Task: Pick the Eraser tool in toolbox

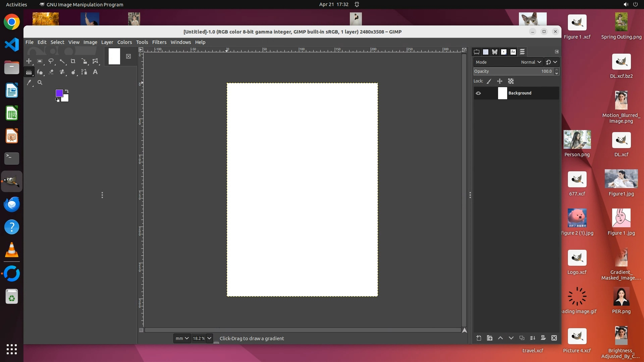Action: (x=51, y=72)
